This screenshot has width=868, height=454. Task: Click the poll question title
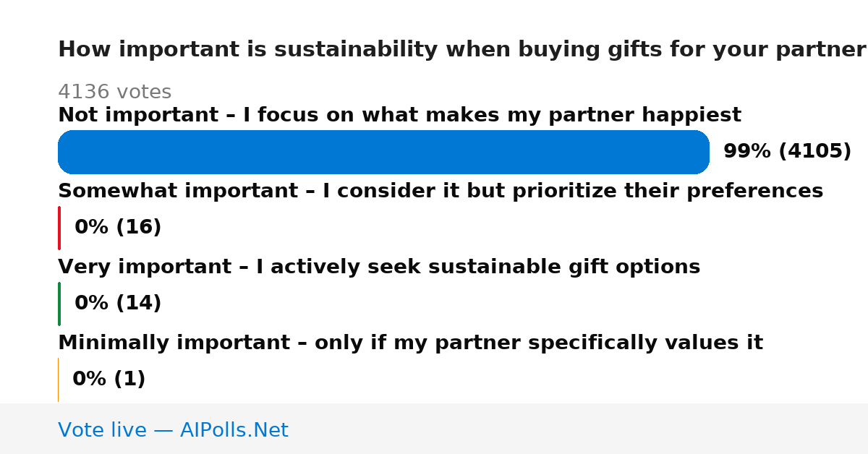462,50
